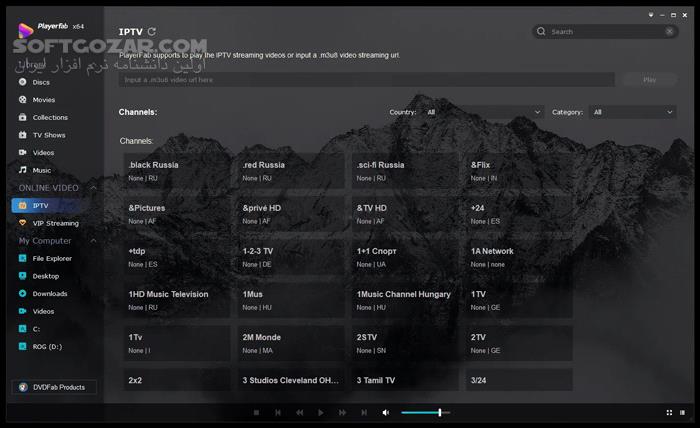Image resolution: width=700 pixels, height=428 pixels.
Task: Open the Collections sidebar icon
Action: click(23, 117)
